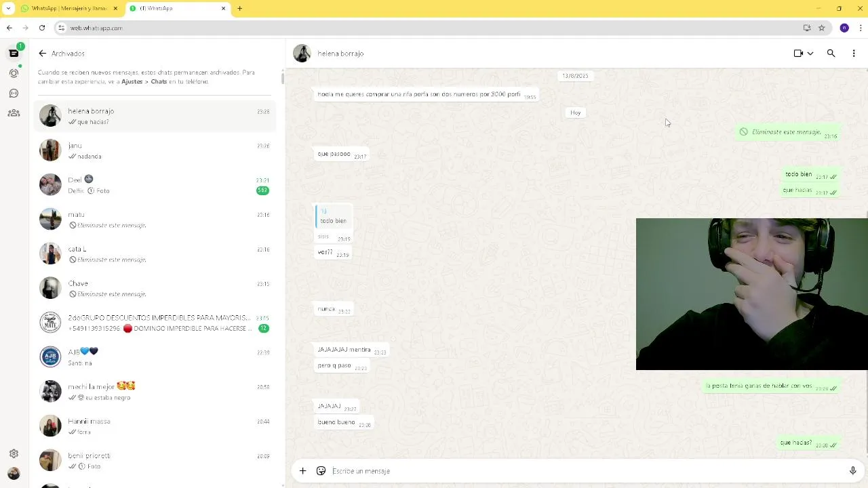Open helena borrajo contact header avatar
Viewport: 868px width, 488px height.
[x=302, y=53]
